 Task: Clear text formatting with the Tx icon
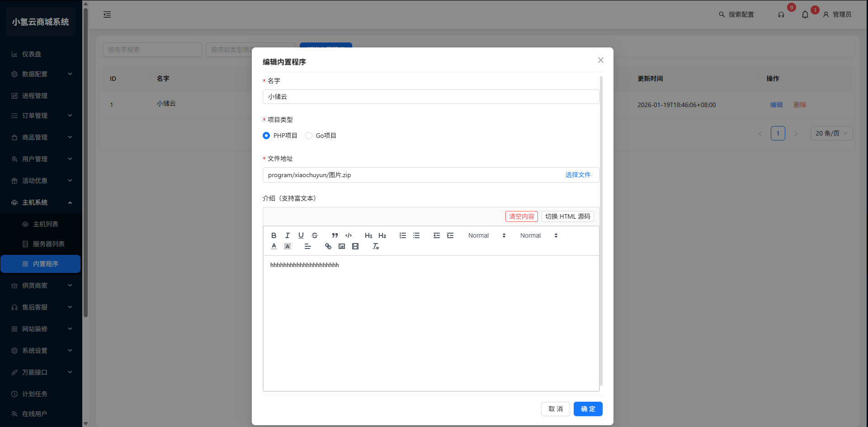point(376,246)
